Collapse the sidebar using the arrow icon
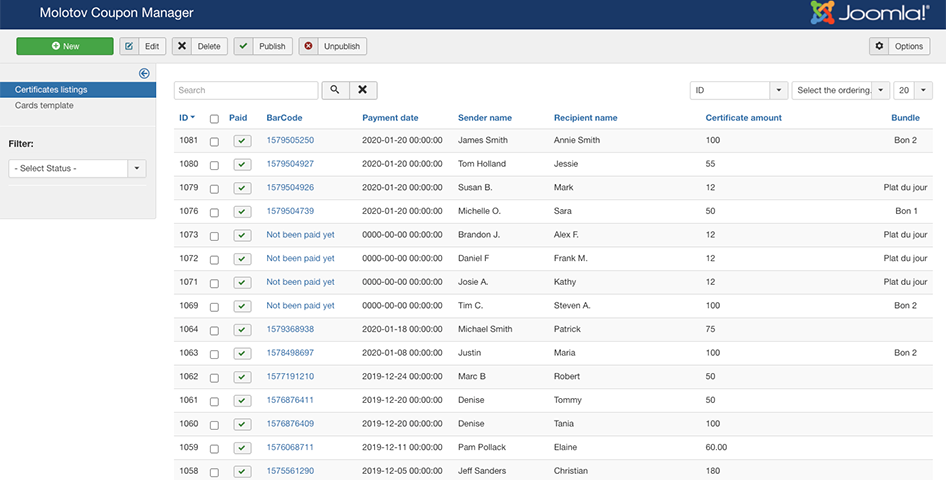 click(144, 73)
